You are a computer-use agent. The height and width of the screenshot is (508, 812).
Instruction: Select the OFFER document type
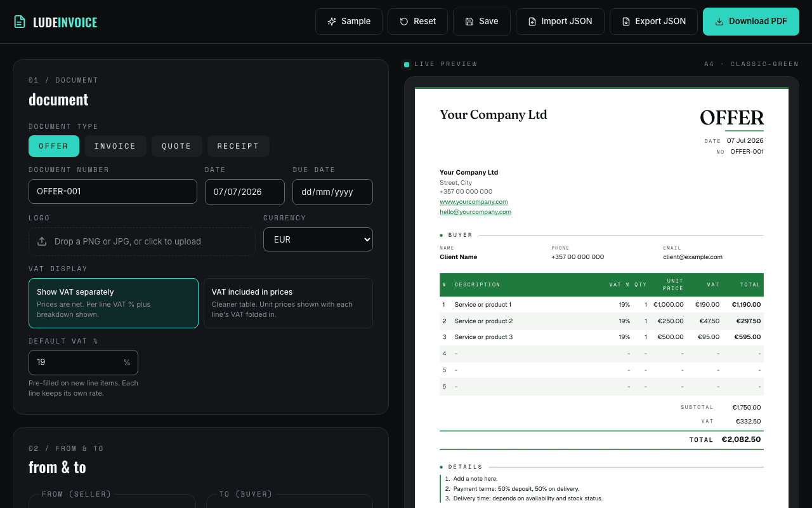point(54,146)
